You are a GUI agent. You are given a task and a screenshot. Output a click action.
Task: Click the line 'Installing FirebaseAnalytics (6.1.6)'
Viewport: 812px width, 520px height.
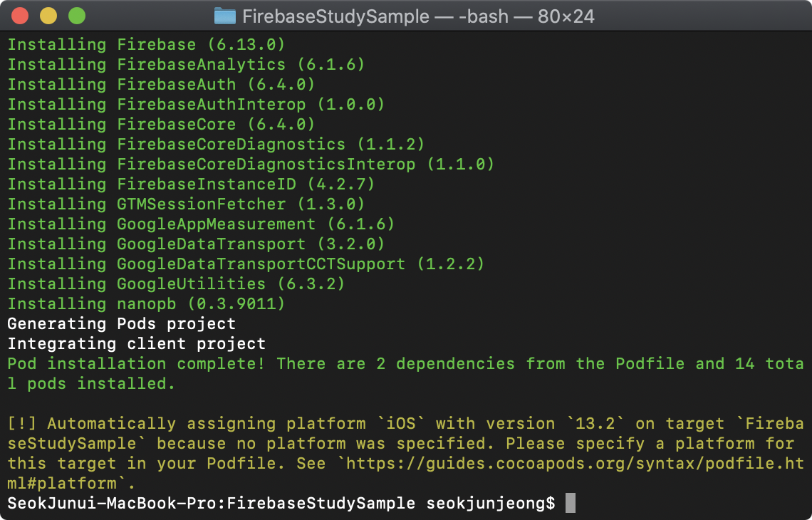click(x=187, y=65)
